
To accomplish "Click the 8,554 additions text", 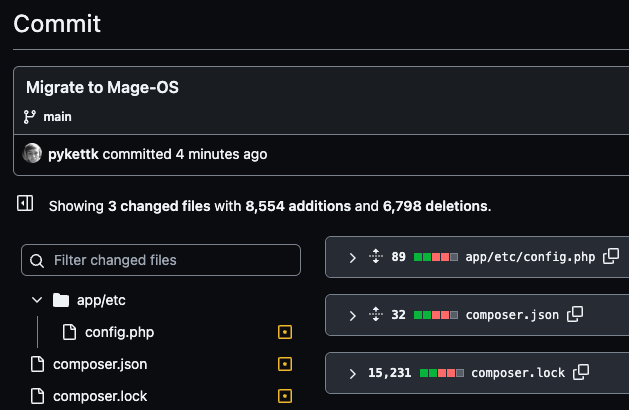I will coord(298,206).
